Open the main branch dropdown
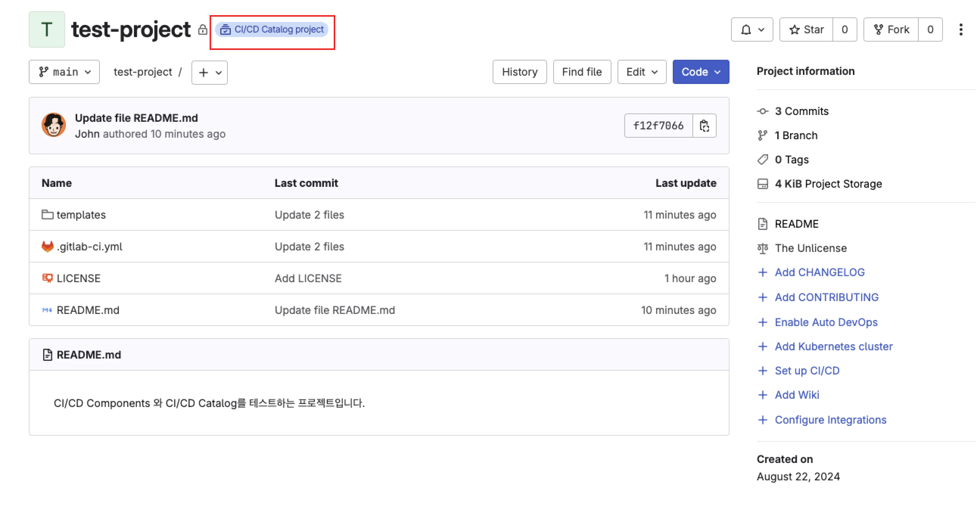Screen dimensions: 980x525 (x=64, y=71)
